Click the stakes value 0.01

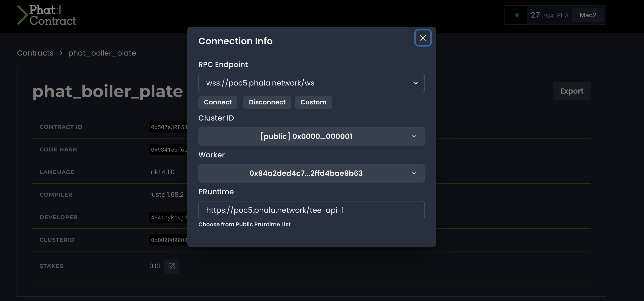point(155,266)
